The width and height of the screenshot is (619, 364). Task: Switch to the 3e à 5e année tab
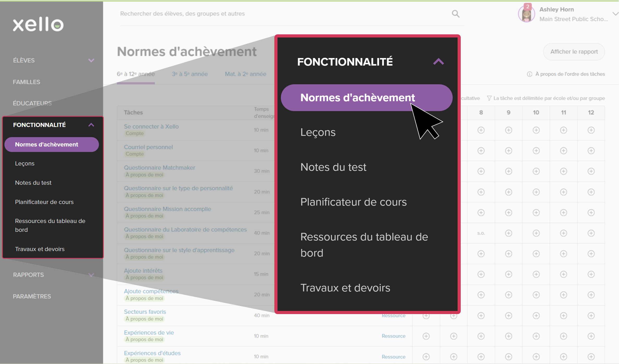190,74
